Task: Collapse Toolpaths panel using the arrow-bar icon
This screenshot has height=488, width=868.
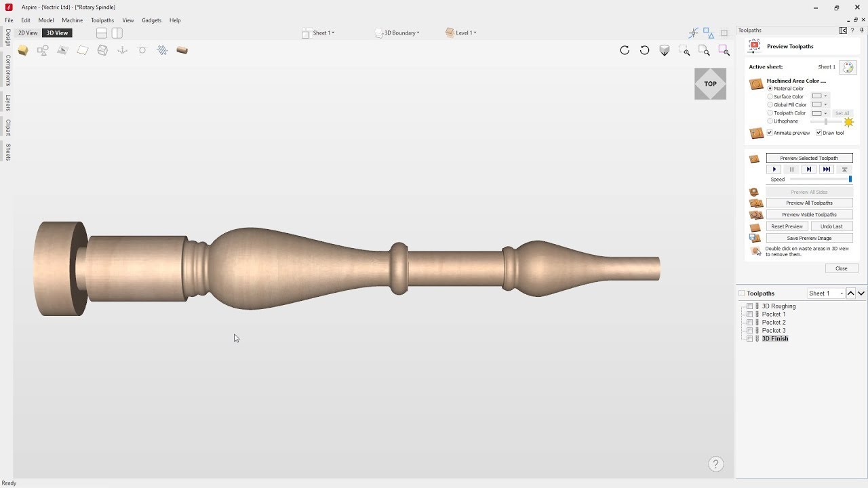Action: pyautogui.click(x=843, y=30)
